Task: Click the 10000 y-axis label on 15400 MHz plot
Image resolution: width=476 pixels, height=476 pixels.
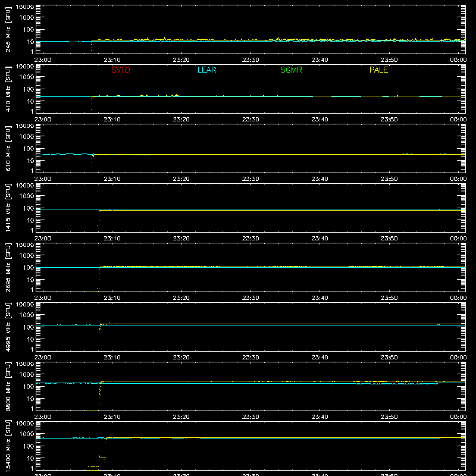Action: coord(25,424)
